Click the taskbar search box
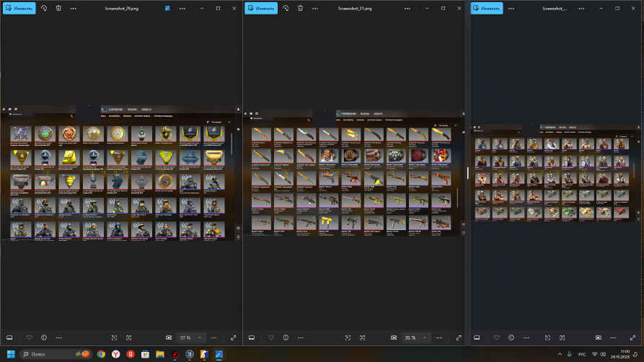The image size is (644, 362). point(56,354)
